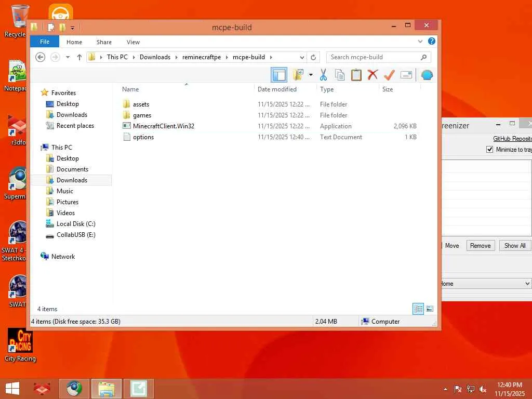Screen dimensions: 532x399
Task: Expand the folder options dropdown arrow
Action: [x=311, y=75]
